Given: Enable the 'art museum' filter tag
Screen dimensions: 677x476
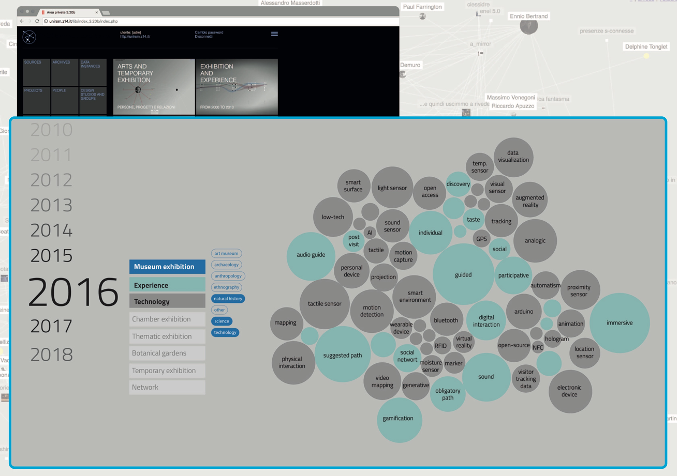Looking at the screenshot, I should coord(227,253).
